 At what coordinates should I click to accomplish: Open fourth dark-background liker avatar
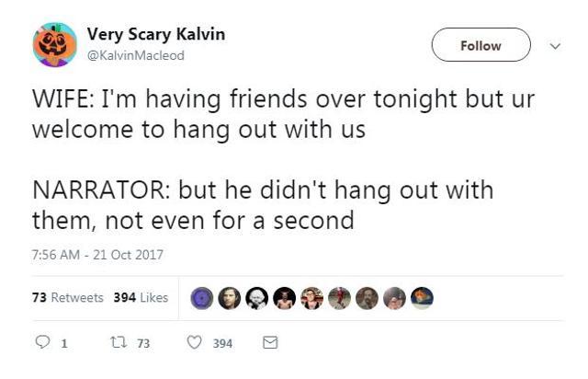(x=284, y=298)
